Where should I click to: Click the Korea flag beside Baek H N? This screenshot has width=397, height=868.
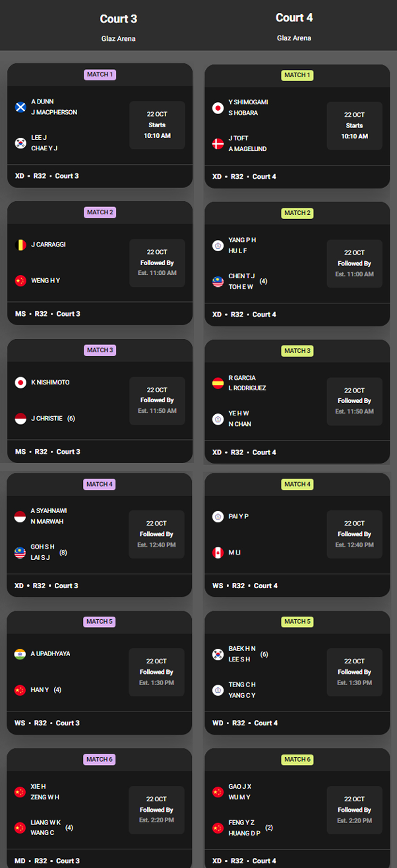pyautogui.click(x=218, y=654)
